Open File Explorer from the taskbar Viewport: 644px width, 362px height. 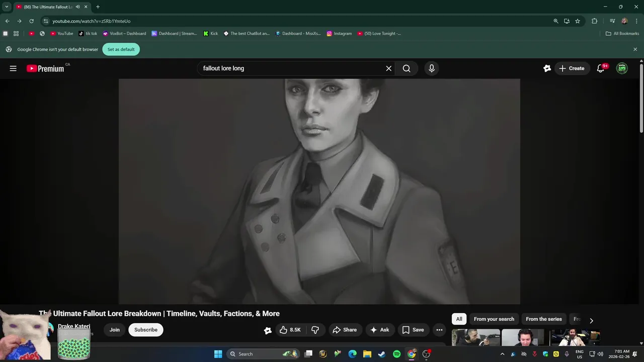367,354
